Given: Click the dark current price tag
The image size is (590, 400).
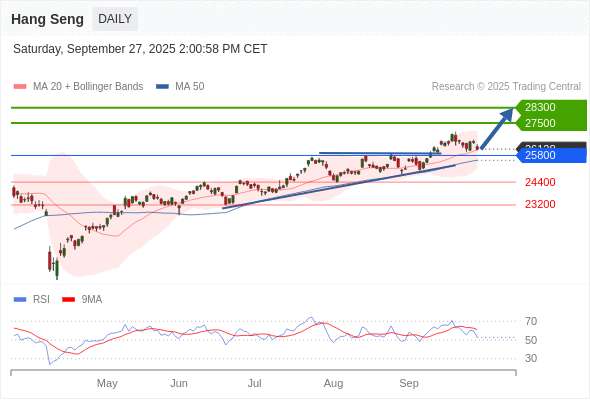Looking at the screenshot, I should pyautogui.click(x=551, y=145).
